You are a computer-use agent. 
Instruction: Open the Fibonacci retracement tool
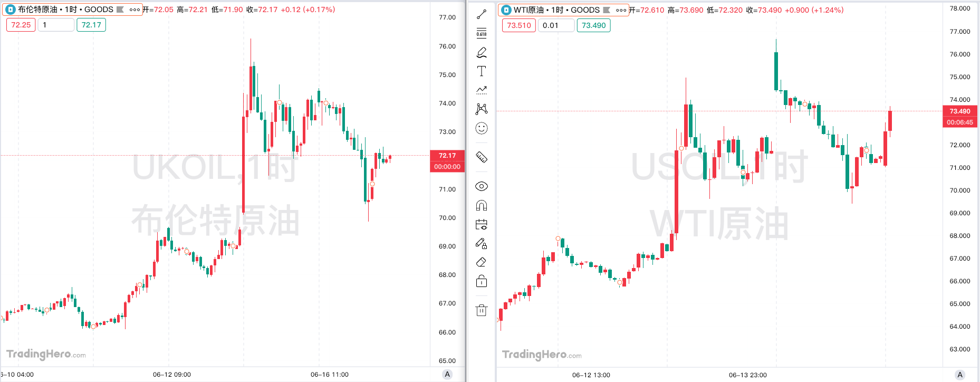(482, 33)
